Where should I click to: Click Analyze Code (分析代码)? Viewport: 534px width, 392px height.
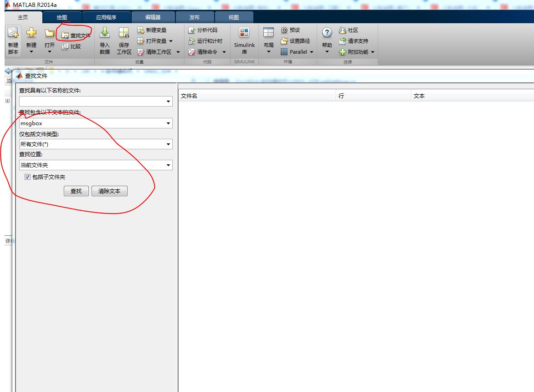[203, 30]
